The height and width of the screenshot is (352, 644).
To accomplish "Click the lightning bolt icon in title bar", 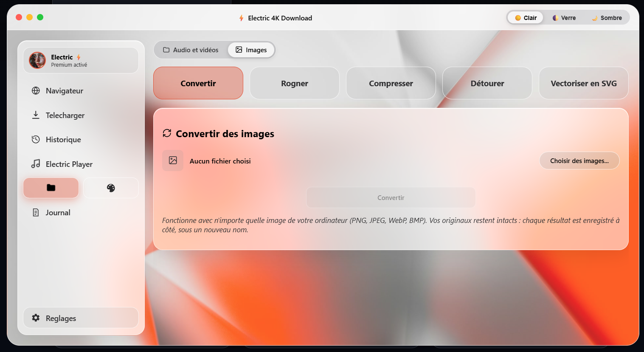I will (x=241, y=18).
